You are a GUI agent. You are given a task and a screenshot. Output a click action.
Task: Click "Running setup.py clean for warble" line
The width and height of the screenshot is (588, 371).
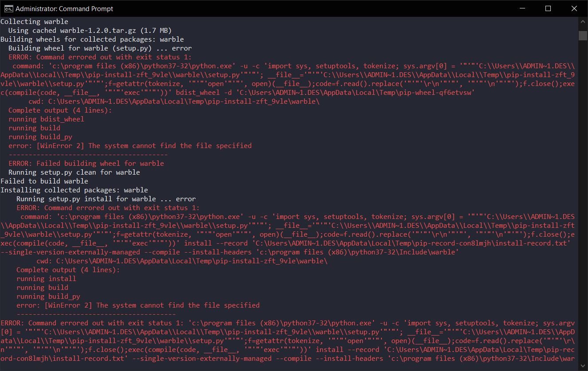tap(74, 172)
